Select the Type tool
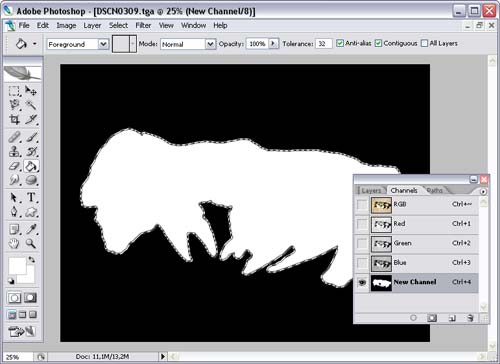 click(x=31, y=197)
